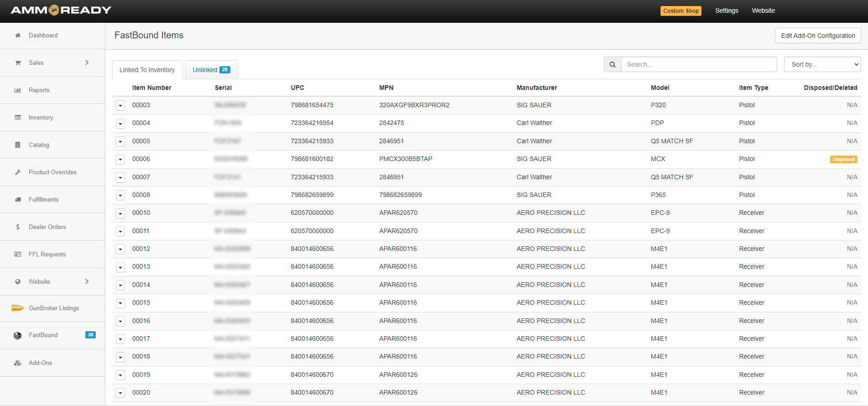Click the GunBroker Listings logo icon

[x=17, y=308]
